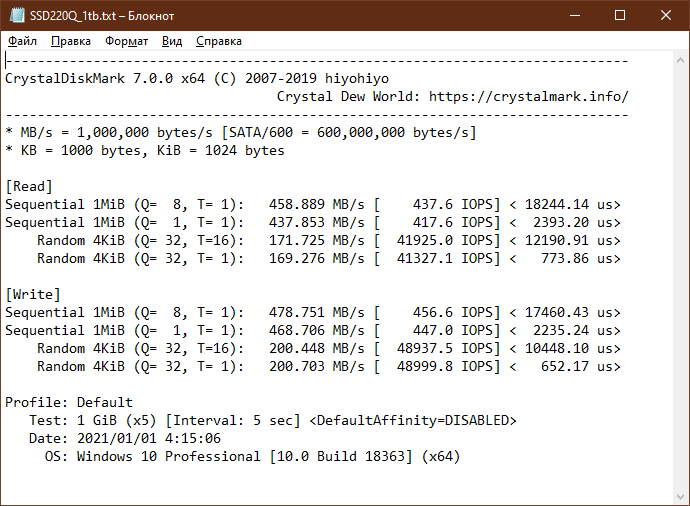
Task: Place cursor in the [Read] heading
Action: (x=29, y=187)
